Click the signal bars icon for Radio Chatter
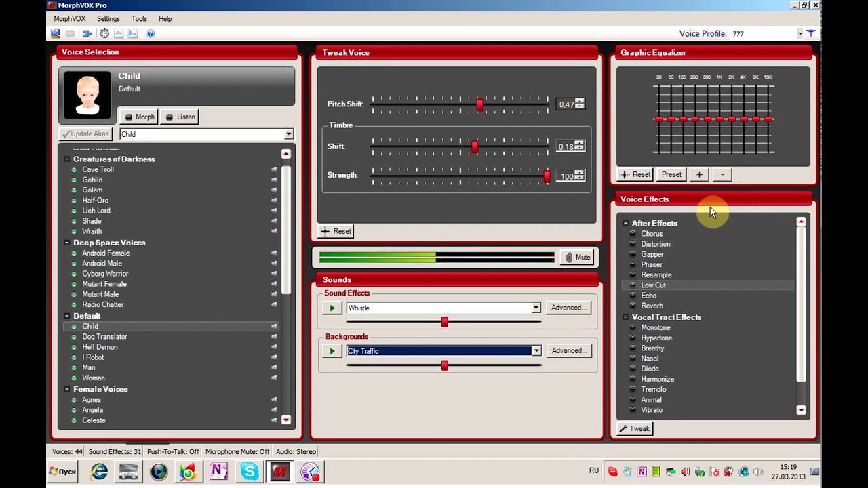 point(274,305)
